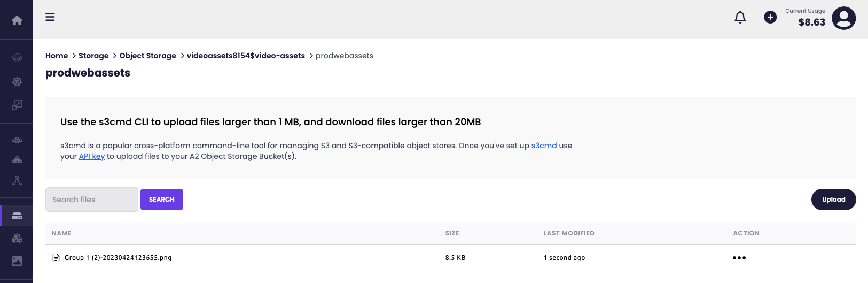Navigate to Storage breadcrumb
The width and height of the screenshot is (868, 283).
[93, 56]
